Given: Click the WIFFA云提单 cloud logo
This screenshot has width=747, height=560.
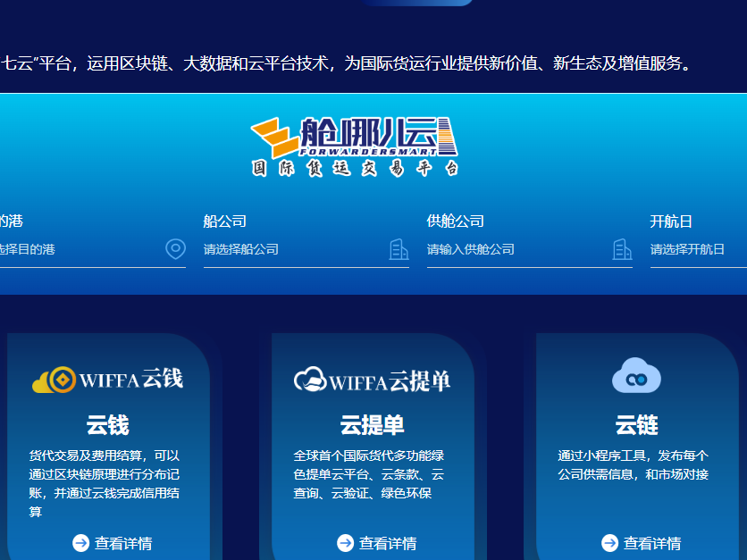Looking at the screenshot, I should [372, 380].
